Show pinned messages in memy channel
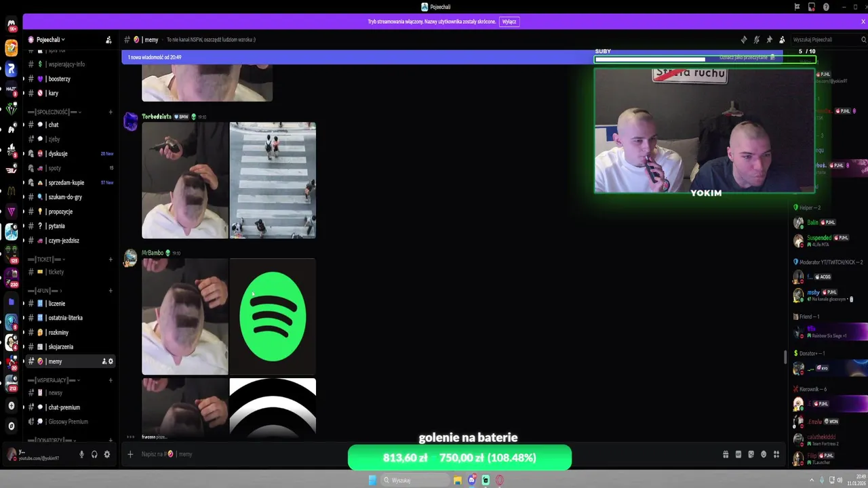This screenshot has width=868, height=488. pos(770,40)
